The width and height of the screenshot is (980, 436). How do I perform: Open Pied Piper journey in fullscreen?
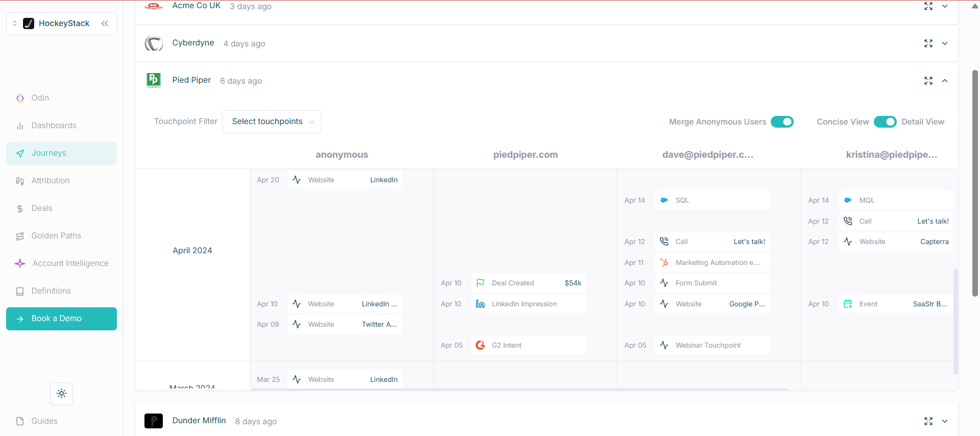coord(928,81)
